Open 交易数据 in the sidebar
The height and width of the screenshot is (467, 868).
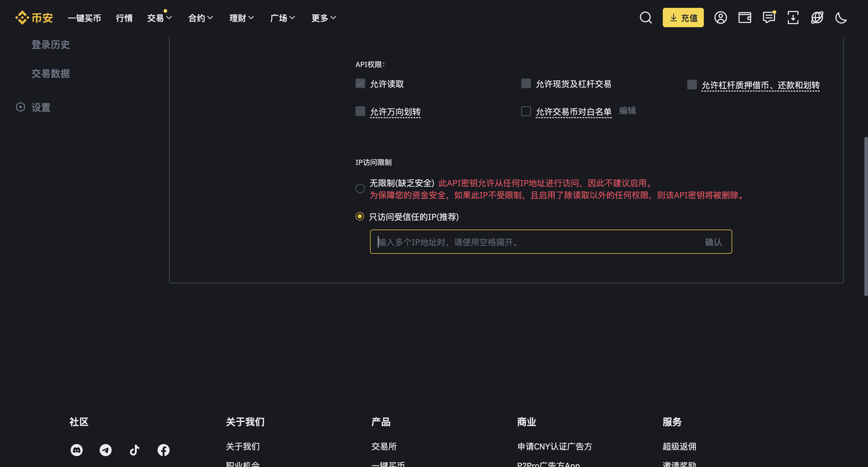(50, 73)
